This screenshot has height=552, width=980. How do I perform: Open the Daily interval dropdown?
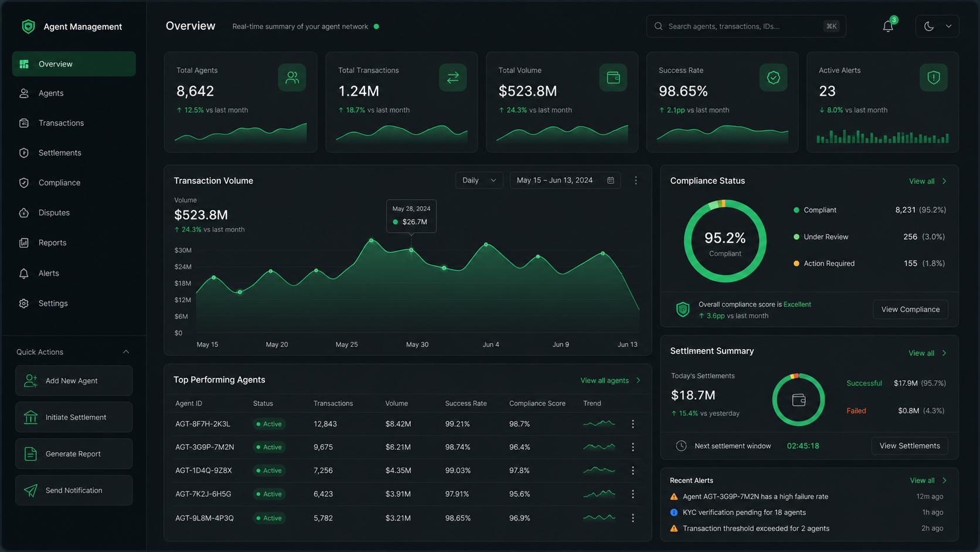pyautogui.click(x=479, y=181)
